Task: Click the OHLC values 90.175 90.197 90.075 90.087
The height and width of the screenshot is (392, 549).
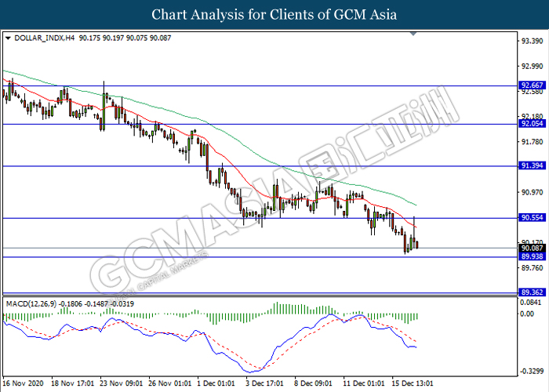Action: (125, 38)
